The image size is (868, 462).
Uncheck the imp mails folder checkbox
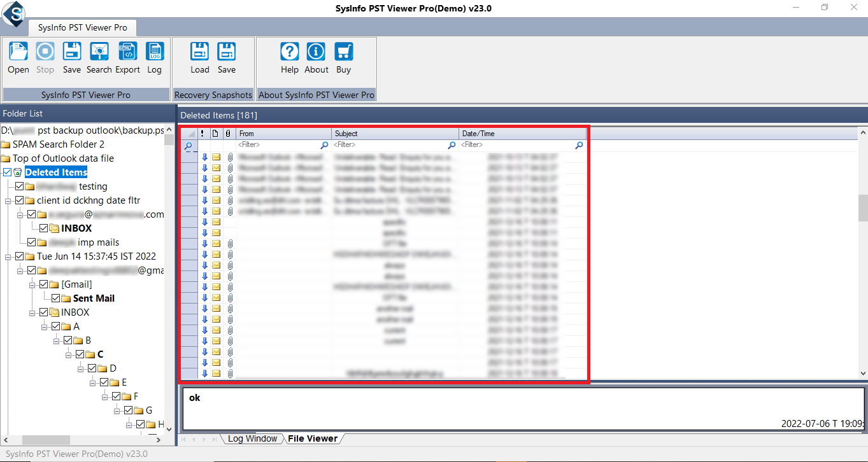[x=31, y=242]
